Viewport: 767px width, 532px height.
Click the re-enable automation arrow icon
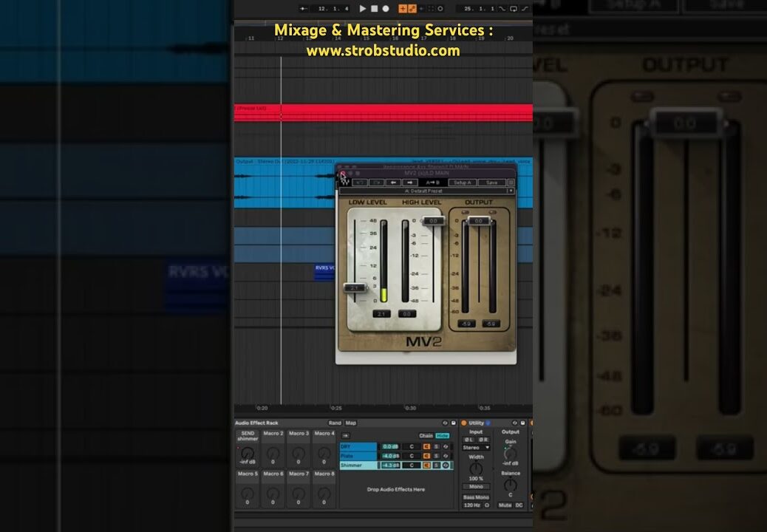(x=421, y=8)
